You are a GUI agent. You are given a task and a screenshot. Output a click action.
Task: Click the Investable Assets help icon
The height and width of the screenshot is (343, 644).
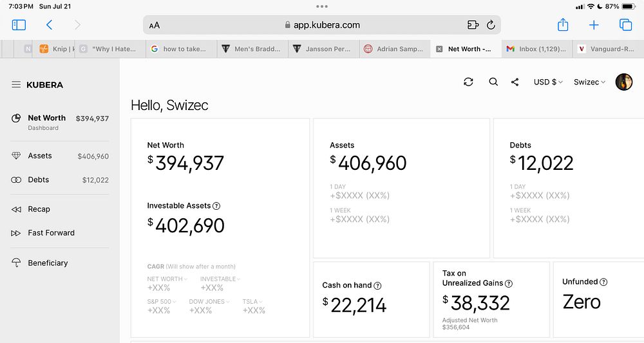(216, 206)
